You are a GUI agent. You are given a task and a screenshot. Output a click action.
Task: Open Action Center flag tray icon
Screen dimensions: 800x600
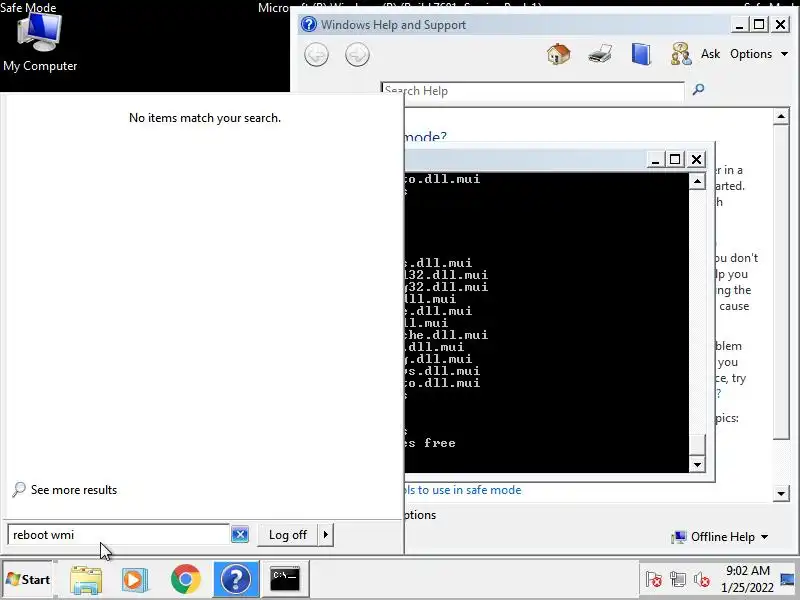[x=654, y=580]
